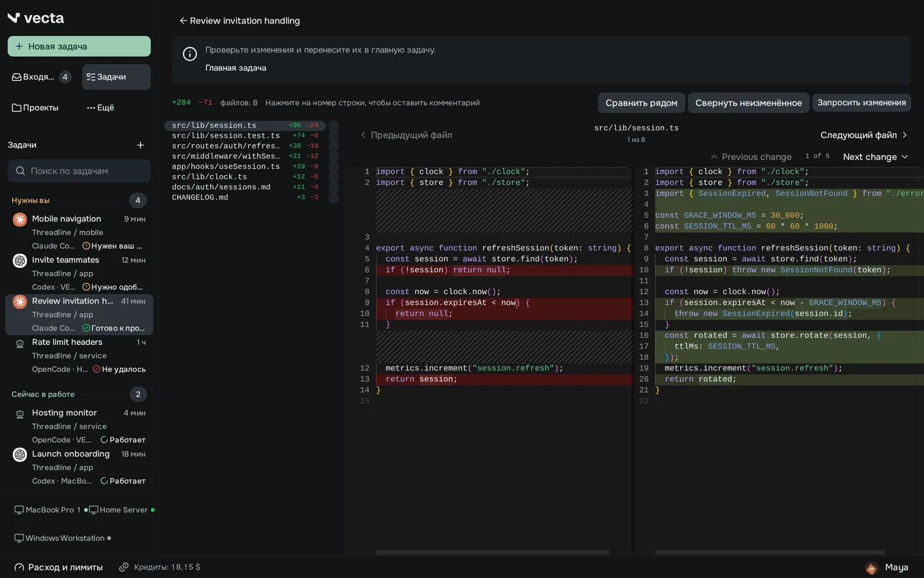Click the Запросить изменения button
Image resolution: width=924 pixels, height=578 pixels.
[x=861, y=103]
